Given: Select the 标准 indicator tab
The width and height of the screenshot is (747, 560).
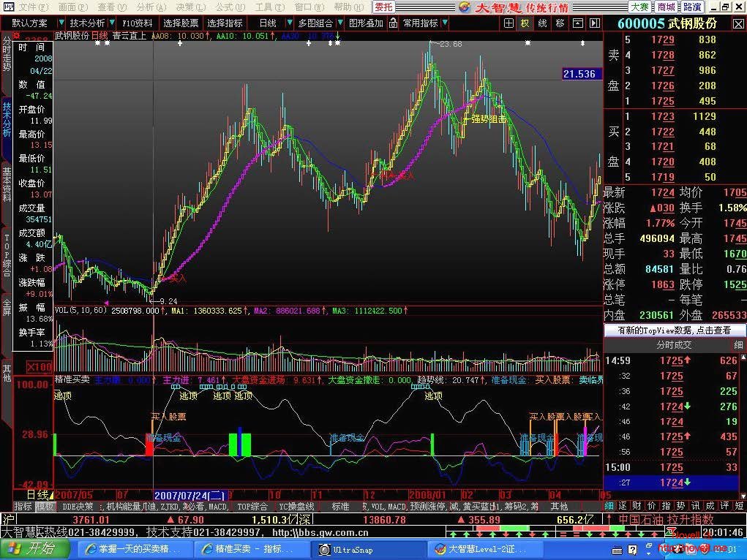Looking at the screenshot, I should pyautogui.click(x=341, y=506).
